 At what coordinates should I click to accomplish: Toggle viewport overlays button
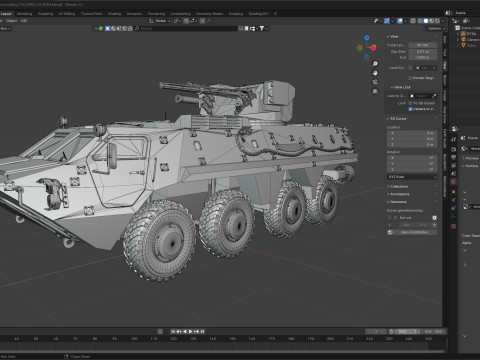pos(400,21)
